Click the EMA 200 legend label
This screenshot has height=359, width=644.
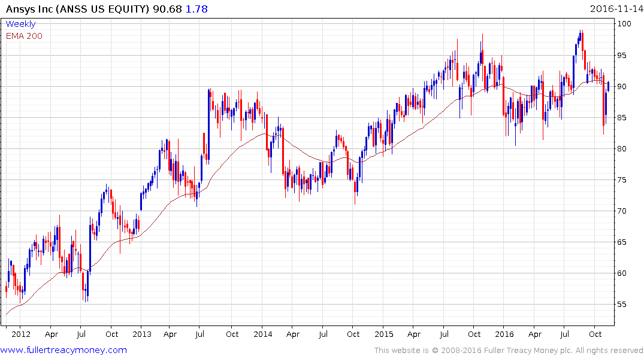pyautogui.click(x=24, y=36)
